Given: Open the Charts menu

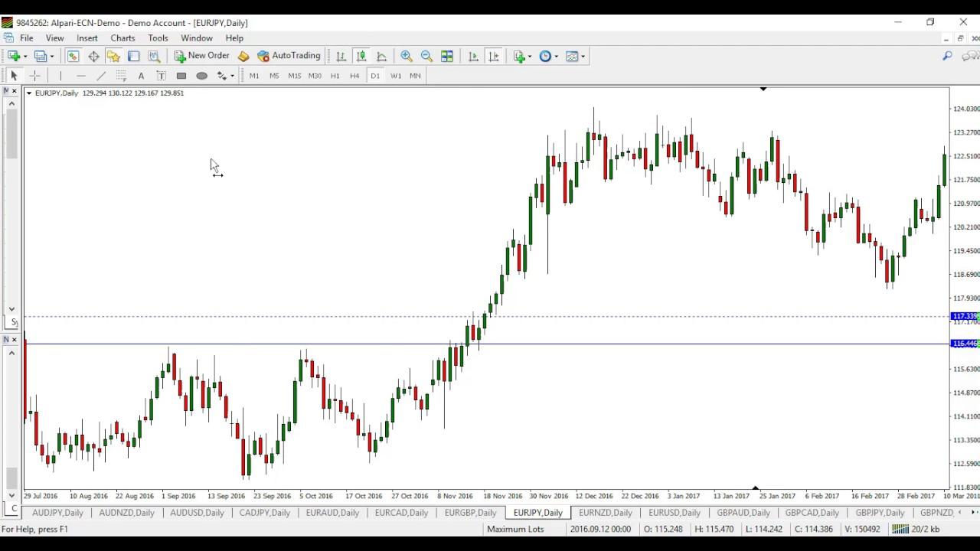Looking at the screenshot, I should click(122, 38).
